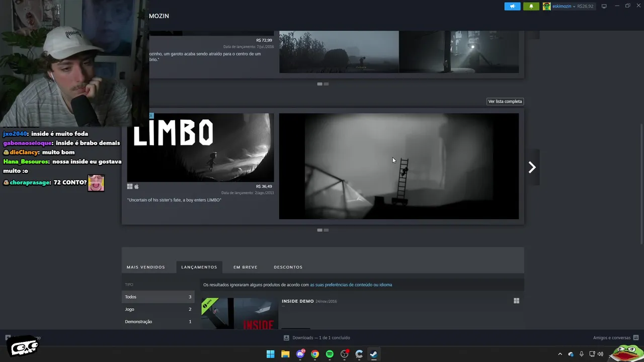Open the C-shaped app in taskbar
This screenshot has width=644, height=362.
359,354
